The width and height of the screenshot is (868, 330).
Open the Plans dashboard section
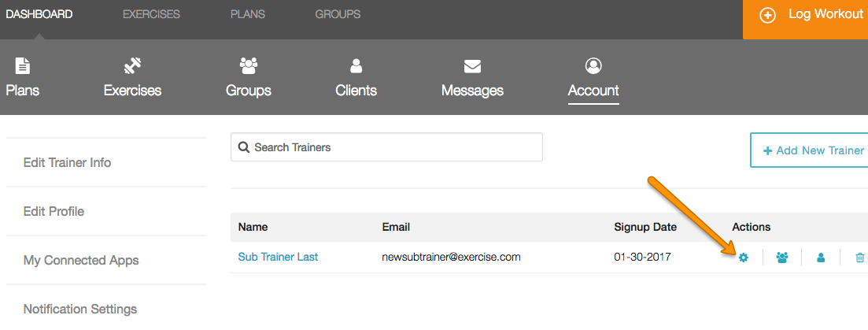click(22, 77)
